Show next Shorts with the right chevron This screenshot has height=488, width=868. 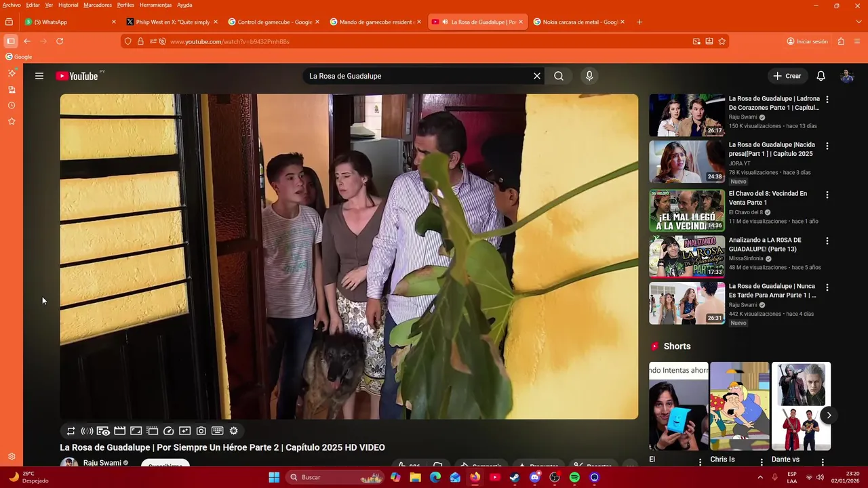[829, 415]
